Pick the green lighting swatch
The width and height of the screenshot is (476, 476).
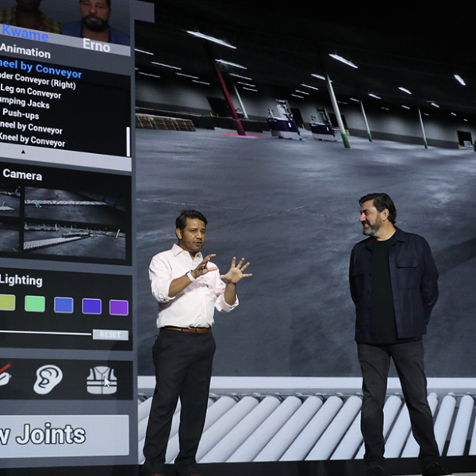point(34,303)
